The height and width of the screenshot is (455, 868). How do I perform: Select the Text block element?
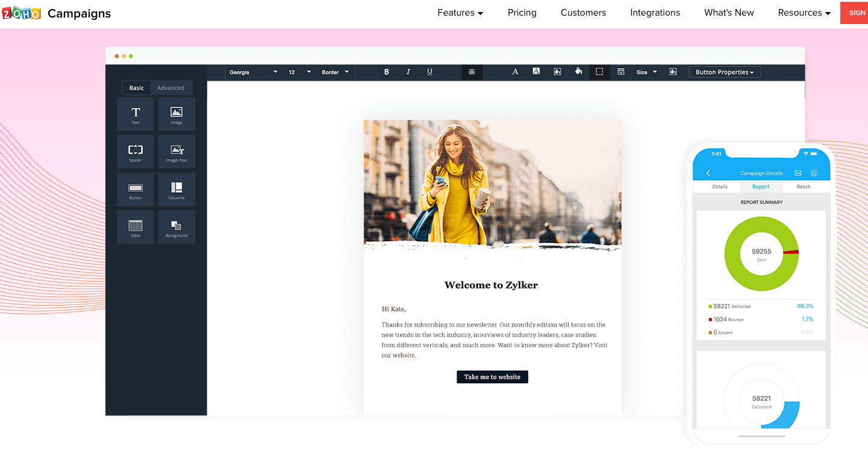coord(136,114)
